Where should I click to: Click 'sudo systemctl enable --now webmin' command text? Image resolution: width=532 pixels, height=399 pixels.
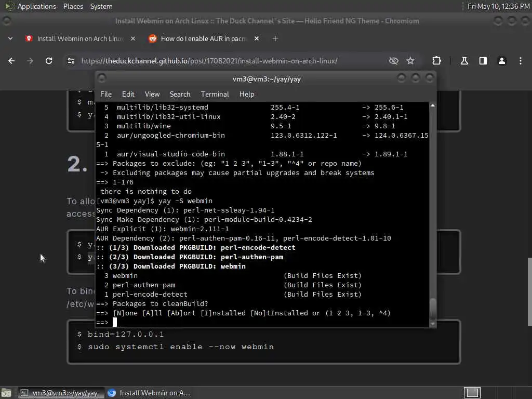pyautogui.click(x=181, y=347)
